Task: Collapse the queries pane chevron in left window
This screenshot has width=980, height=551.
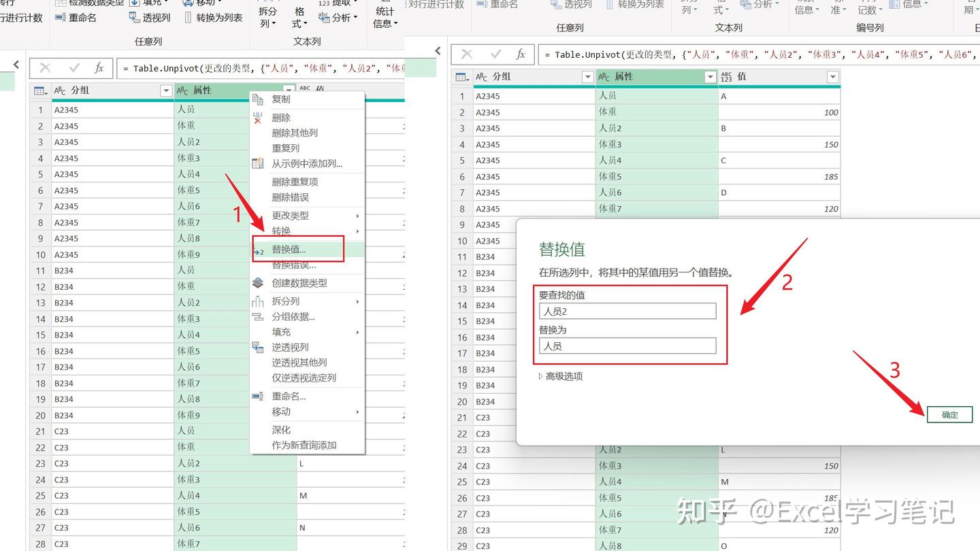Action: (x=16, y=65)
